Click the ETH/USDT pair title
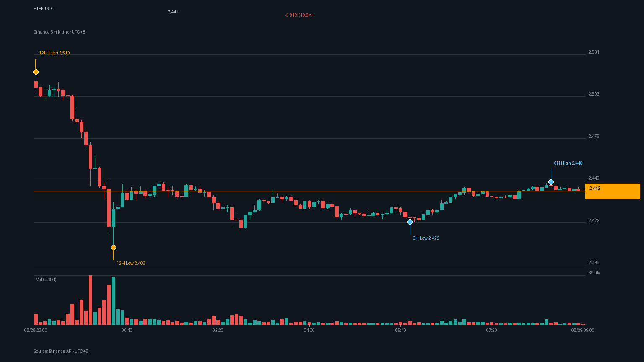644x362 pixels. click(44, 8)
